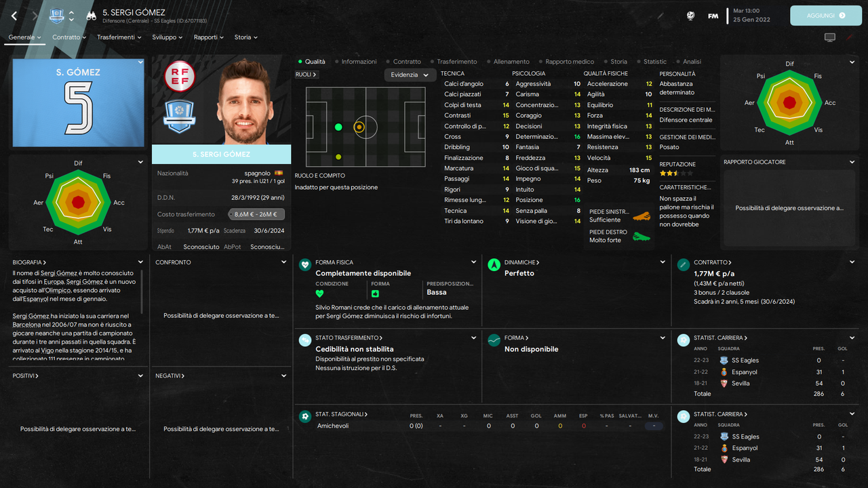Click the transfer cost range pill
The image size is (868, 488).
pyautogui.click(x=256, y=214)
